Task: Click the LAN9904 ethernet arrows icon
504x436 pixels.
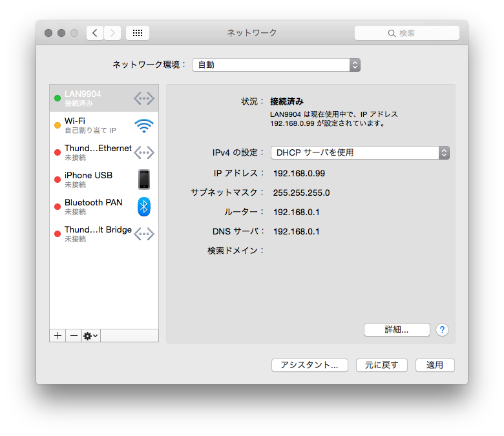Action: pos(144,98)
